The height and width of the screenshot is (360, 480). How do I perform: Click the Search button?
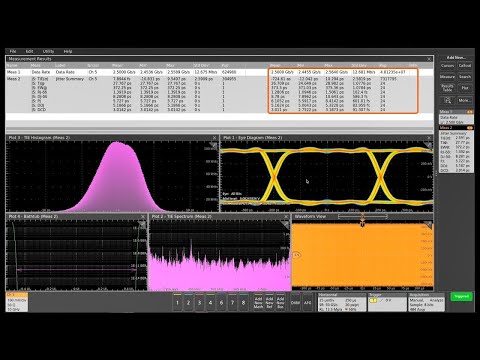coord(465,77)
